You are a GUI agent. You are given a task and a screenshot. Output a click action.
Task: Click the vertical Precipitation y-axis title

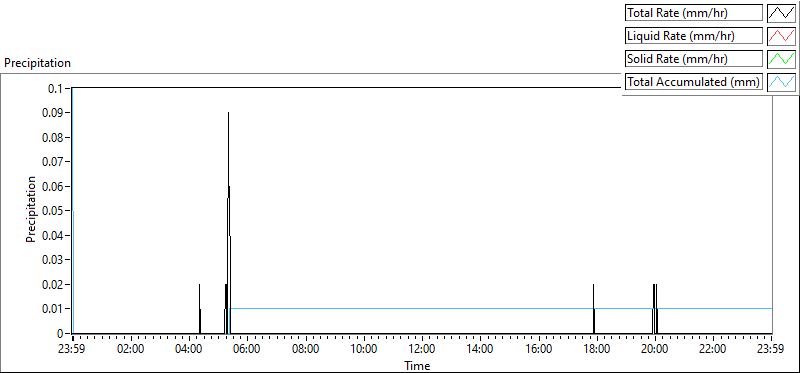(31, 210)
